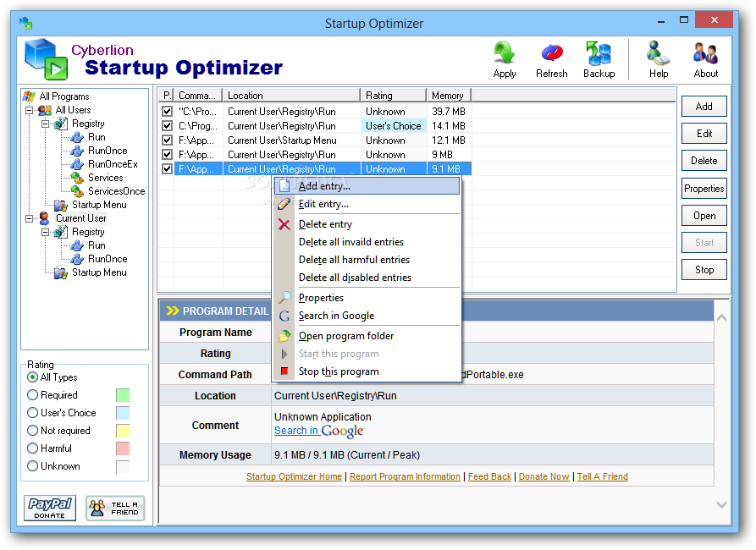
Task: Collapse the All Users tree node
Action: [x=29, y=110]
